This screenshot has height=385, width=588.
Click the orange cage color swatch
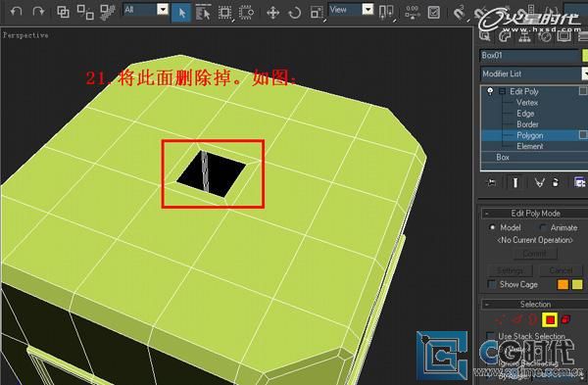tap(563, 284)
